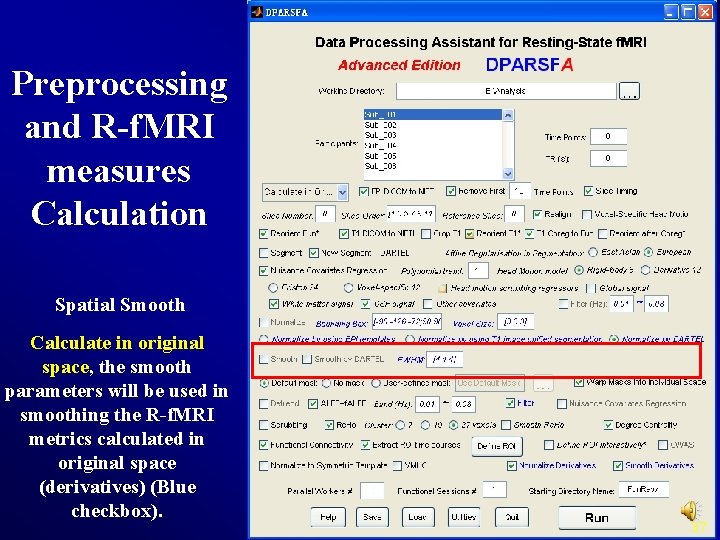Image resolution: width=720 pixels, height=540 pixels.
Task: Toggle Slice Timing checkbox
Action: point(588,191)
